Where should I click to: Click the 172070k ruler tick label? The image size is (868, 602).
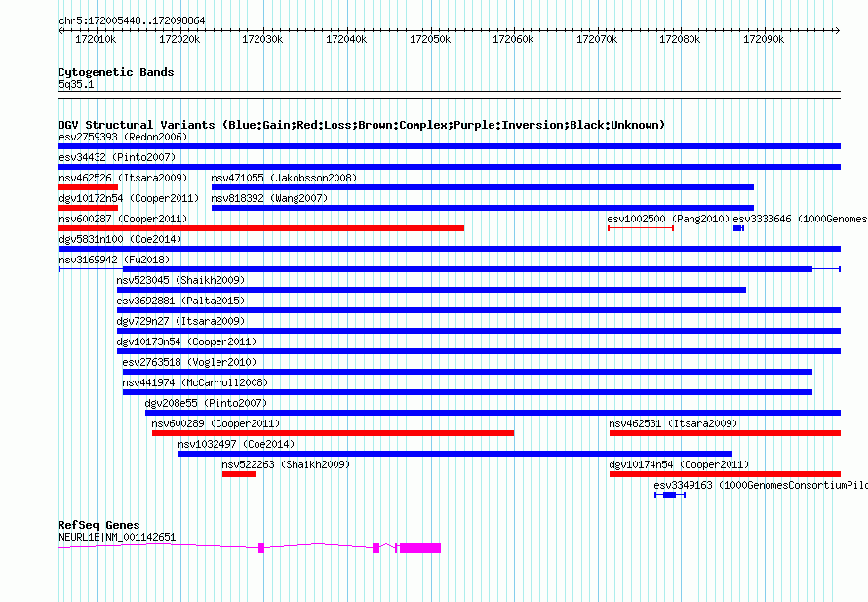[x=597, y=39]
